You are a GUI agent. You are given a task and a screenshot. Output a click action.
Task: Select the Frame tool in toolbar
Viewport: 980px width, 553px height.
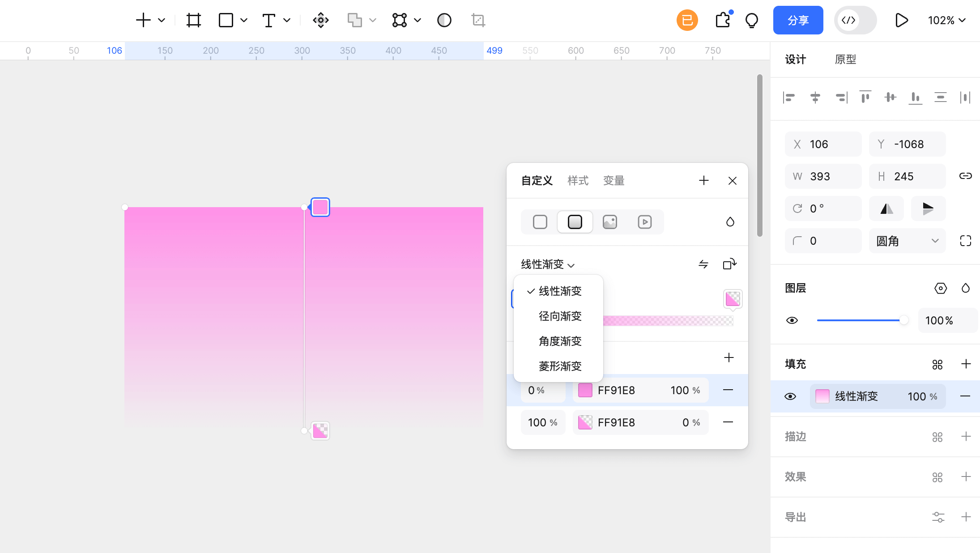pyautogui.click(x=193, y=20)
